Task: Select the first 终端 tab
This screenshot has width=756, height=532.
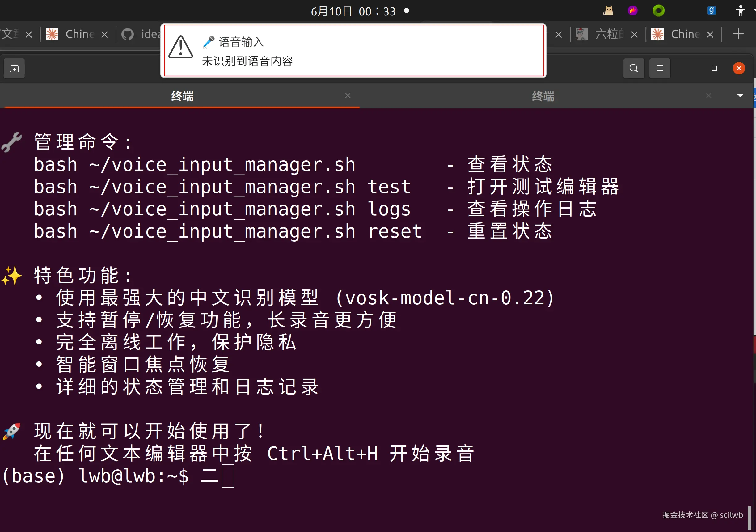Action: coord(182,96)
